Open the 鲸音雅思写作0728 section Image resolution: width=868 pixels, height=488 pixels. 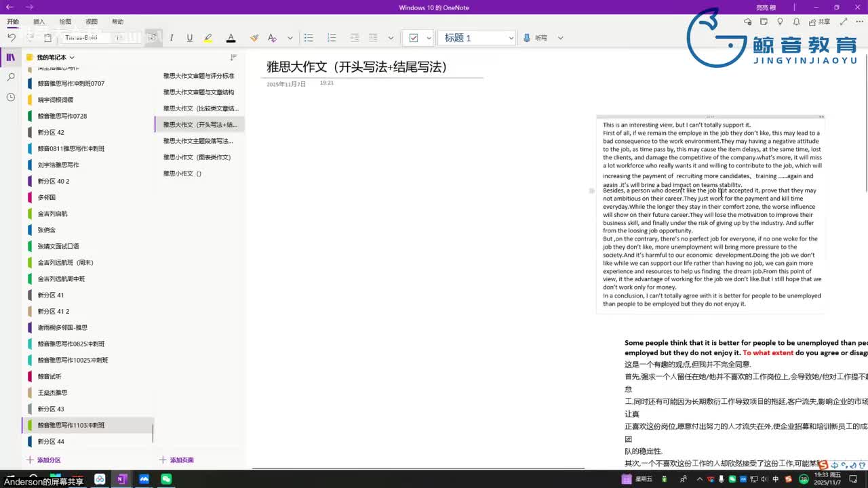88,116
